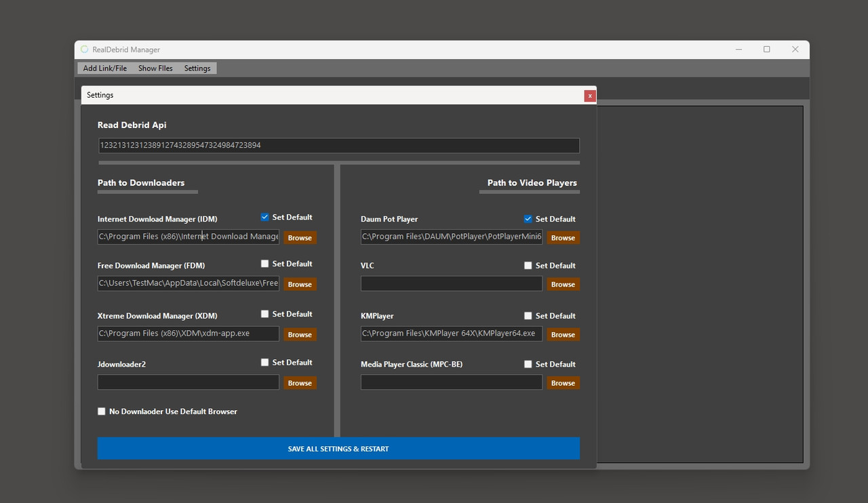The image size is (868, 503).
Task: Click Save All Settings & Restart
Action: coord(338,448)
